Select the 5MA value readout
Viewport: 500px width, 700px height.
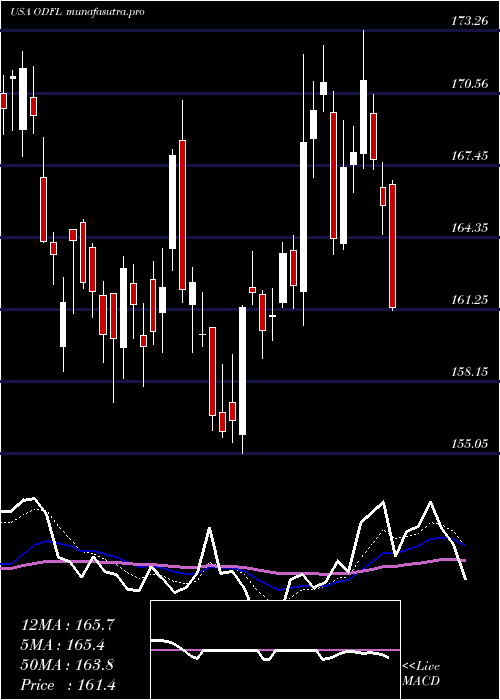(64, 645)
